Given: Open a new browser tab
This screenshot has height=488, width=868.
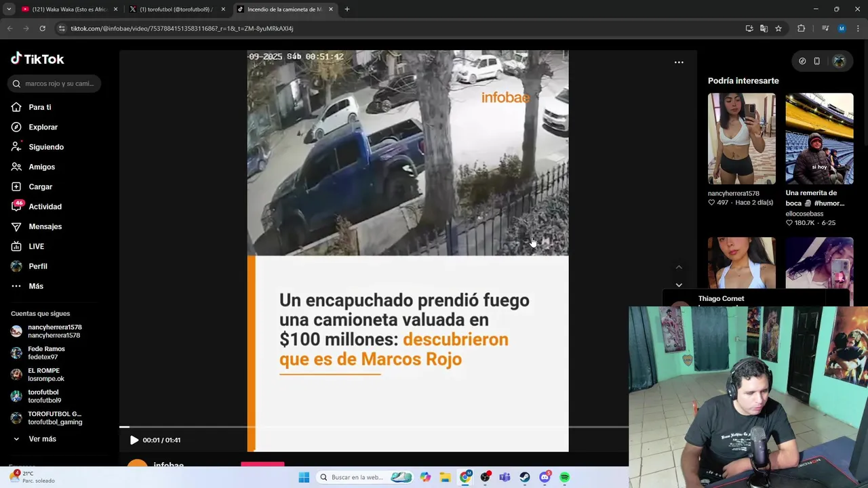Looking at the screenshot, I should [x=347, y=9].
